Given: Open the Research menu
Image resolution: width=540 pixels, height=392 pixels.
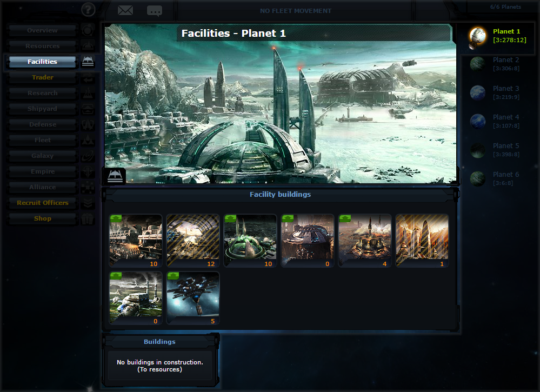Looking at the screenshot, I should pyautogui.click(x=42, y=93).
